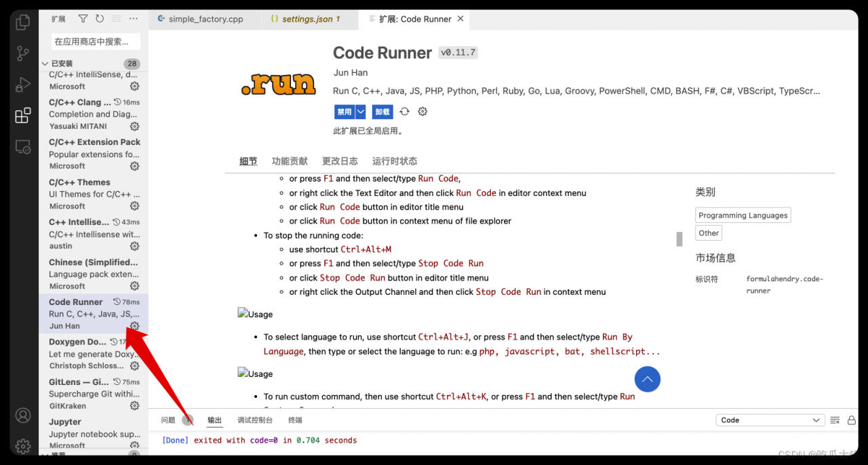
Task: Switch to the 输出 output panel tab
Action: click(x=214, y=420)
